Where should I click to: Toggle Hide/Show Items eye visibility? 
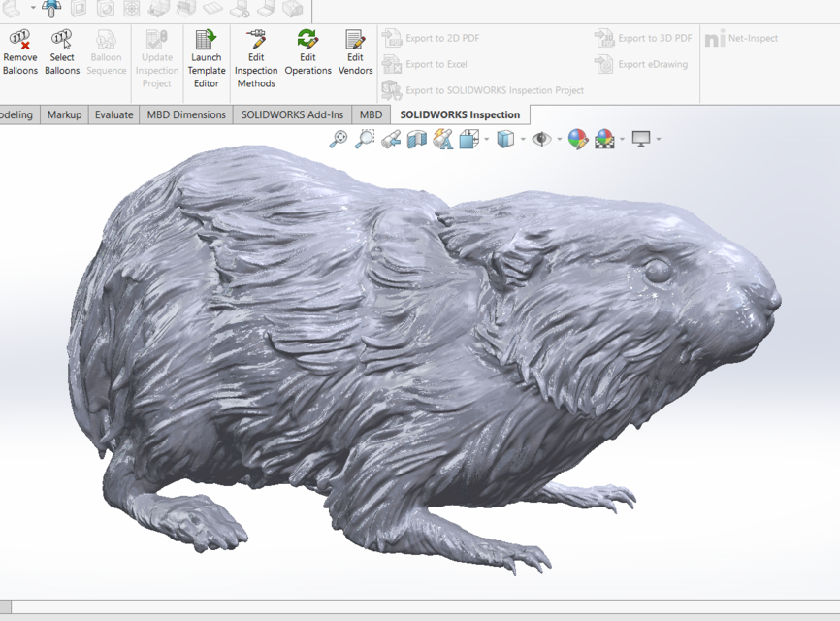pos(541,138)
